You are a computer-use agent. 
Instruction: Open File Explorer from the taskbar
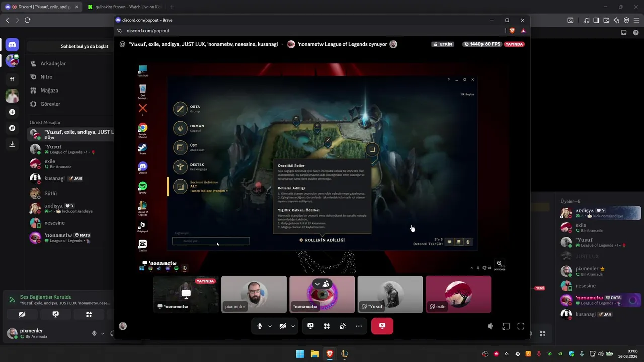click(x=314, y=354)
